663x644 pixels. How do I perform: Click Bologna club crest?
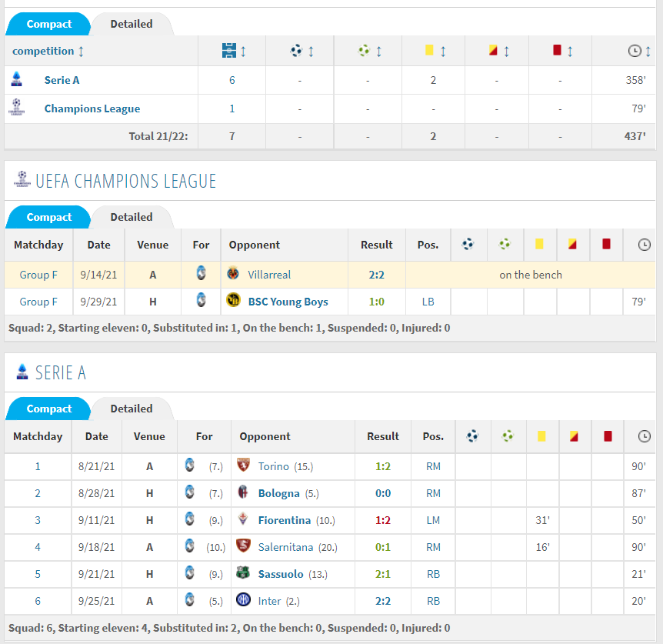[243, 492]
